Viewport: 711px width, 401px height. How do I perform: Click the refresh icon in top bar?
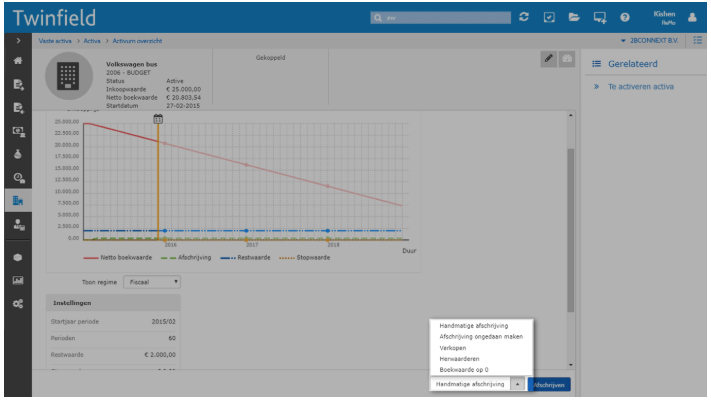[524, 17]
